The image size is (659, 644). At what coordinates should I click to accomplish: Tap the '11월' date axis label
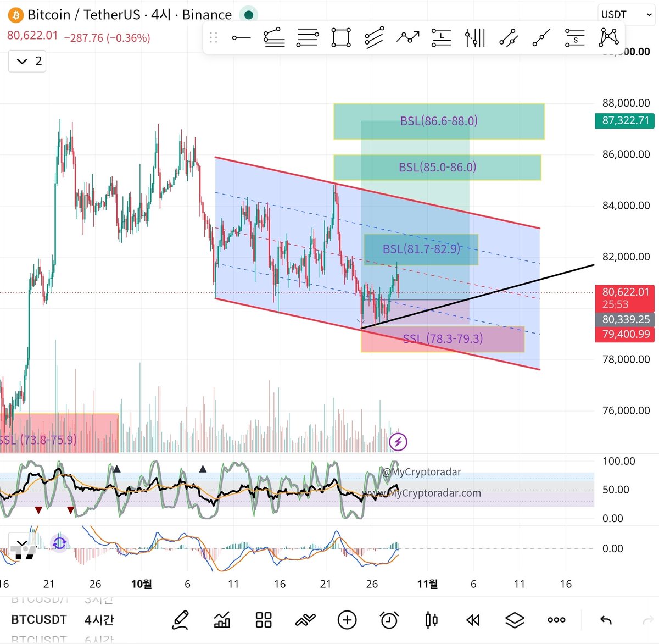tap(427, 584)
